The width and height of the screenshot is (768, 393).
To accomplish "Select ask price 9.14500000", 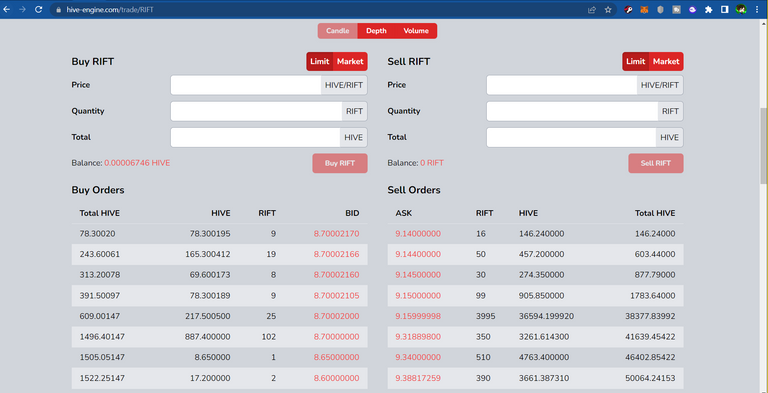I will (x=418, y=275).
